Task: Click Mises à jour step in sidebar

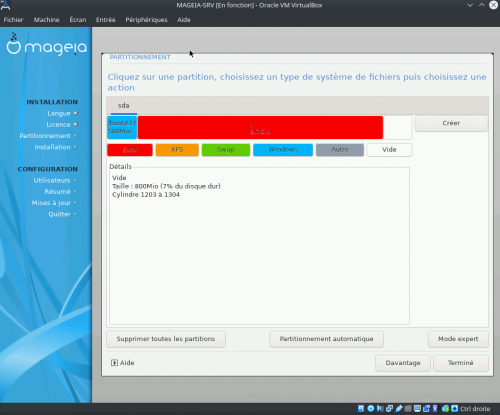Action: 51,203
